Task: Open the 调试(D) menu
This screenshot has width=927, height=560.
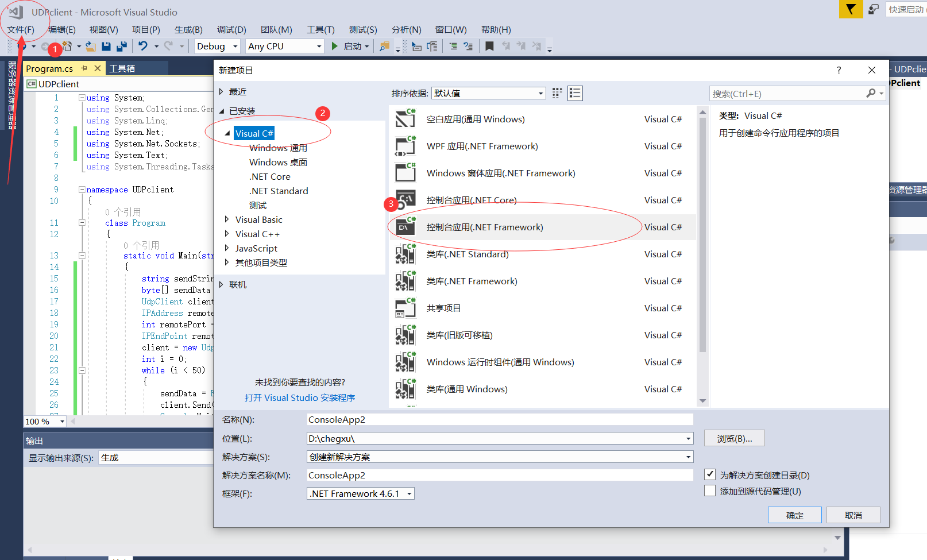Action: click(x=231, y=29)
